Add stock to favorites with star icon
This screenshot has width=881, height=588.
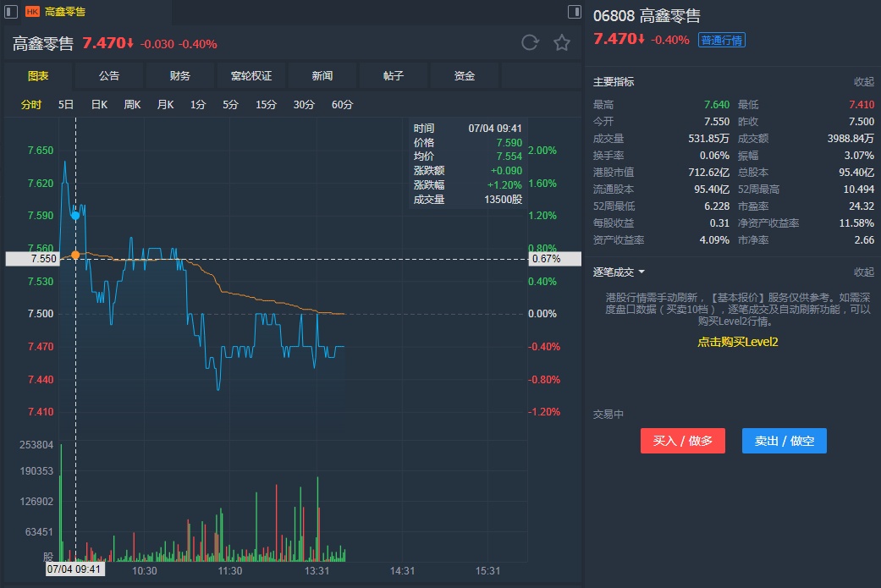(x=562, y=43)
